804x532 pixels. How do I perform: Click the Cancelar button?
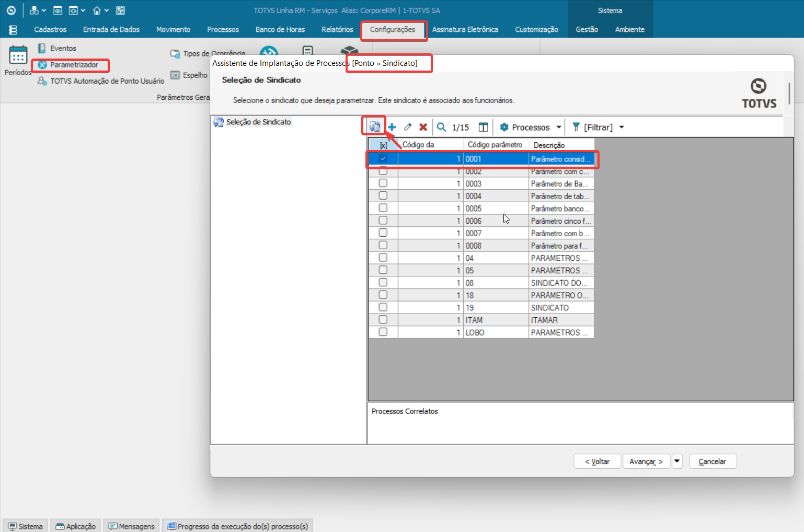pos(713,461)
